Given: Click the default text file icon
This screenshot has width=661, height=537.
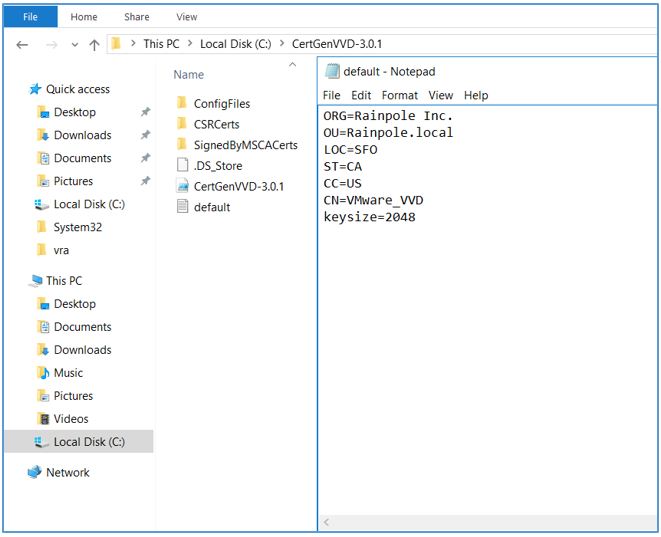Looking at the screenshot, I should click(183, 207).
